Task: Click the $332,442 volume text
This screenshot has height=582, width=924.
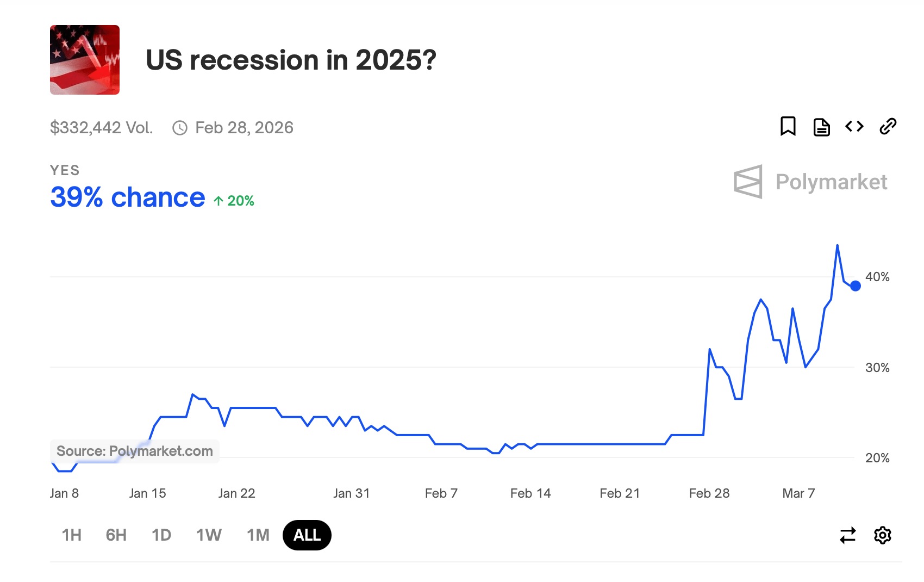Action: click(x=101, y=127)
